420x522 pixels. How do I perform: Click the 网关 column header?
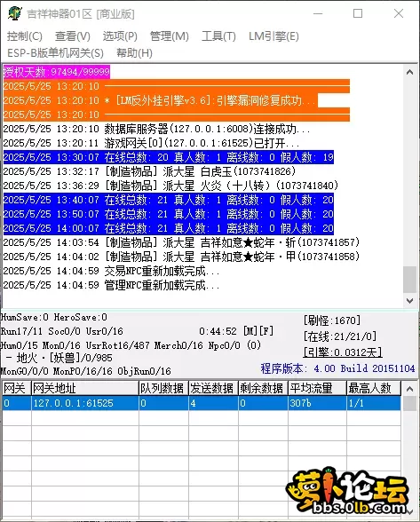coord(17,388)
